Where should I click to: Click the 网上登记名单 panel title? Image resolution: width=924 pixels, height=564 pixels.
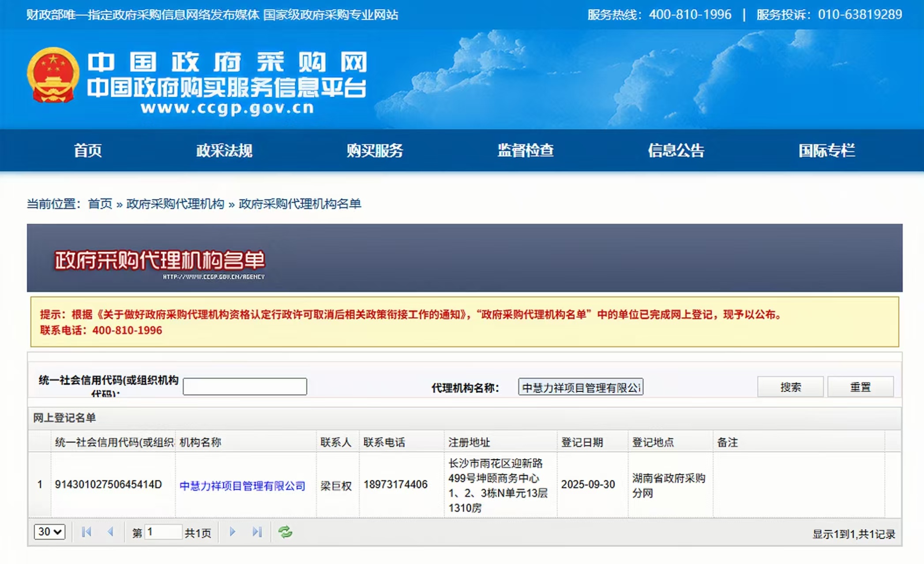click(64, 418)
